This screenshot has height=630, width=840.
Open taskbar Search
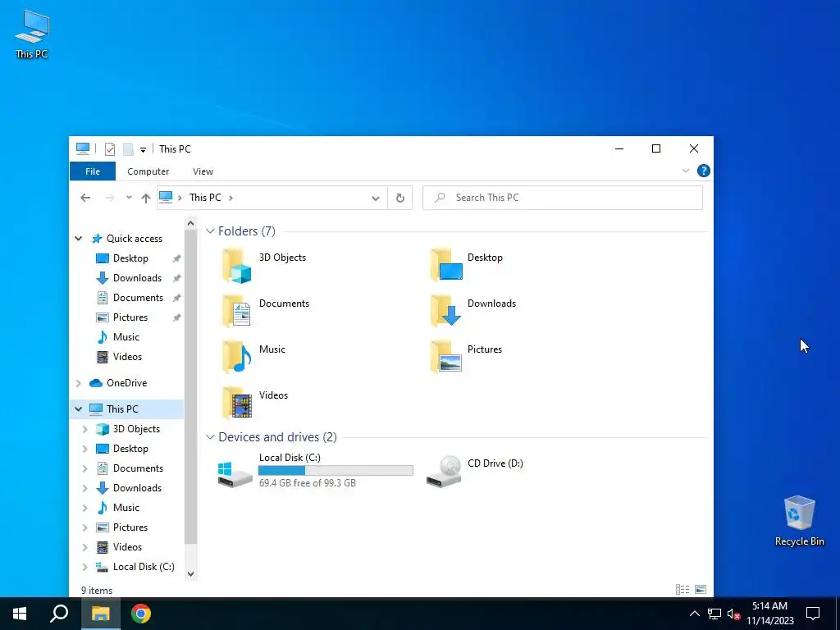pos(59,614)
